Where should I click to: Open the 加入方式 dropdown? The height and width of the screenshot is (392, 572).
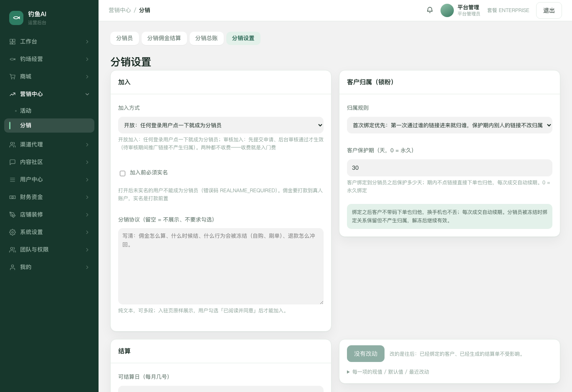221,125
